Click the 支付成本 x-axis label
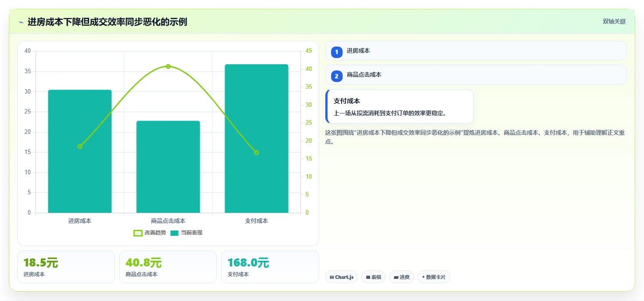Viewport: 644px width, 301px height. 257,221
